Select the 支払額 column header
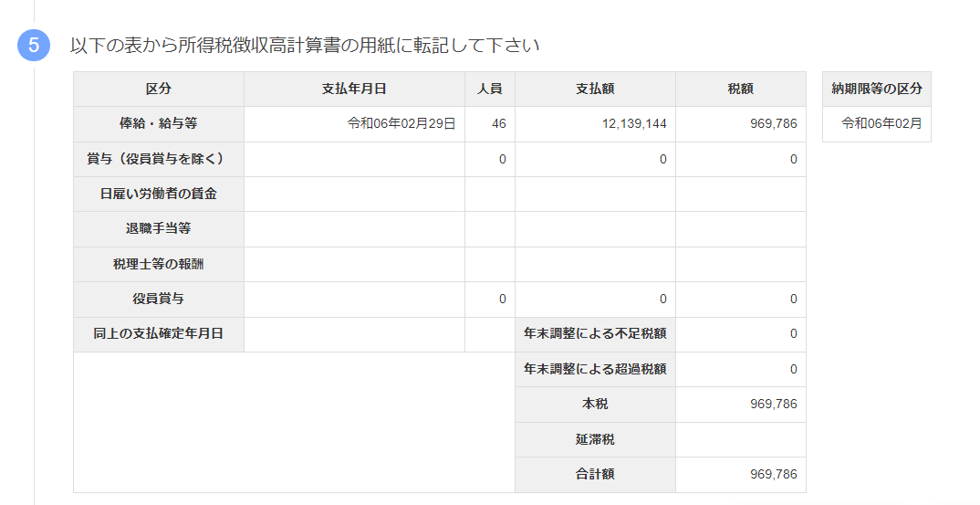Image resolution: width=980 pixels, height=505 pixels. click(595, 89)
